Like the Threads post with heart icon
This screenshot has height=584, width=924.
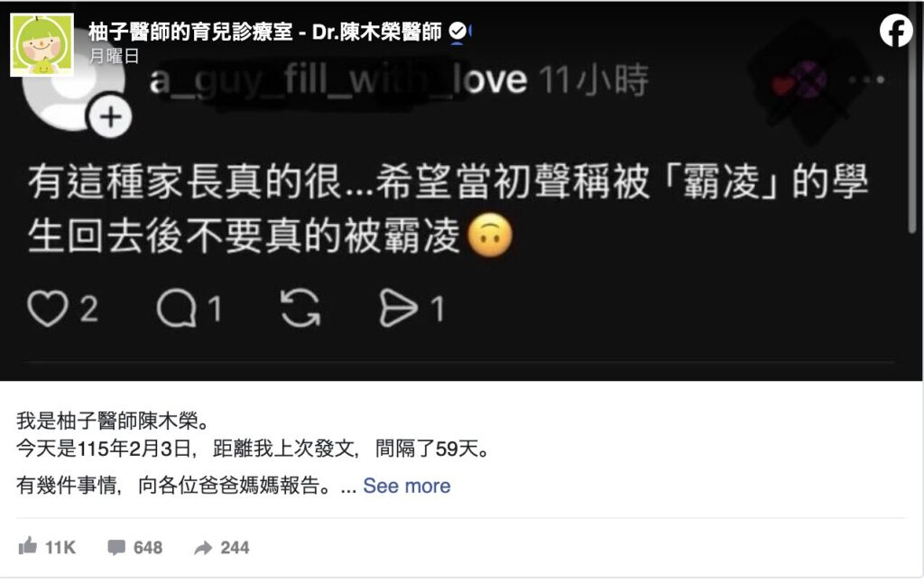coord(47,308)
